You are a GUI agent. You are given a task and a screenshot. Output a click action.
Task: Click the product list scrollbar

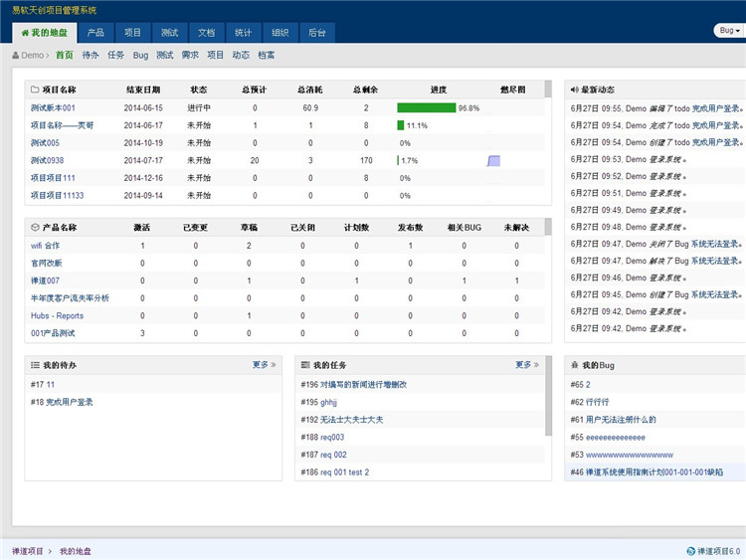coord(548,227)
